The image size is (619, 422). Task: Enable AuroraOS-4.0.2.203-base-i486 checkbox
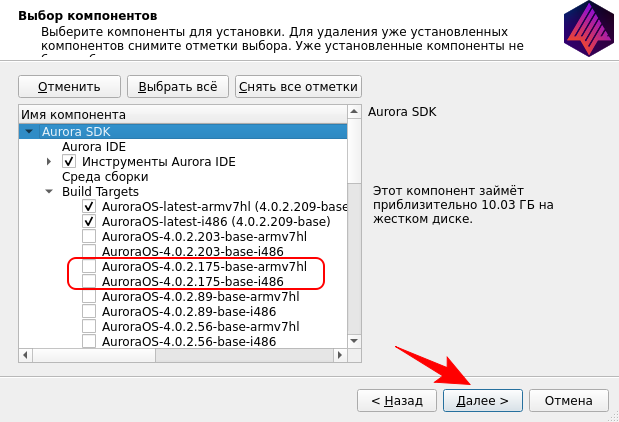click(89, 251)
